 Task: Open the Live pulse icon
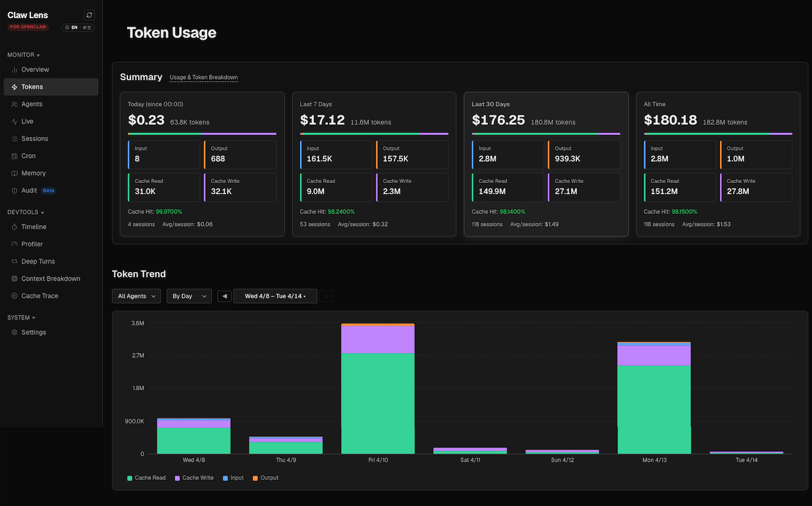pyautogui.click(x=14, y=121)
